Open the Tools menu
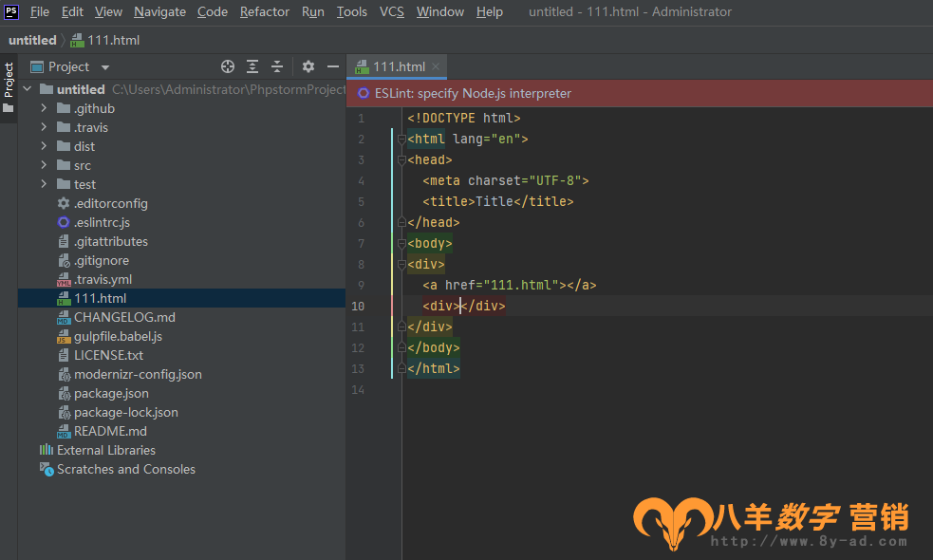 pyautogui.click(x=352, y=12)
